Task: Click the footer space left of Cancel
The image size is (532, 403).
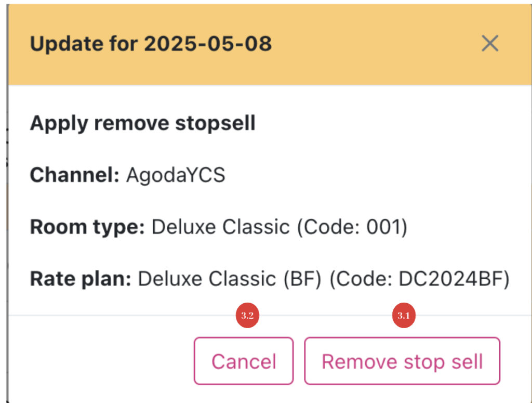Action: (99, 361)
